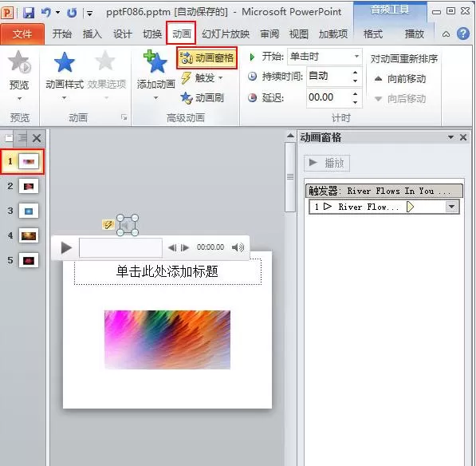Image resolution: width=476 pixels, height=466 pixels.
Task: Open the audio tools 播放 tab
Action: coord(415,34)
